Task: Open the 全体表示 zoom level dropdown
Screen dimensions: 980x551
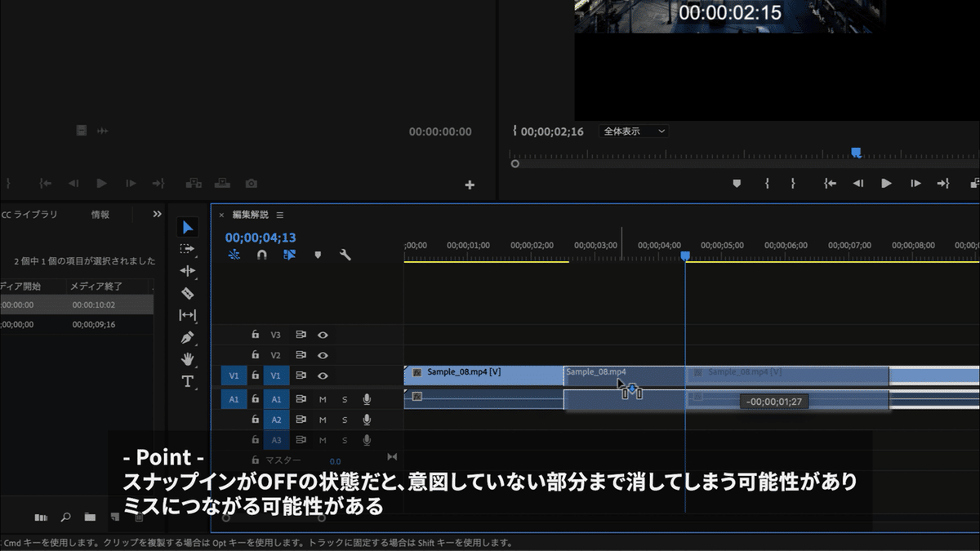Action: coord(634,131)
